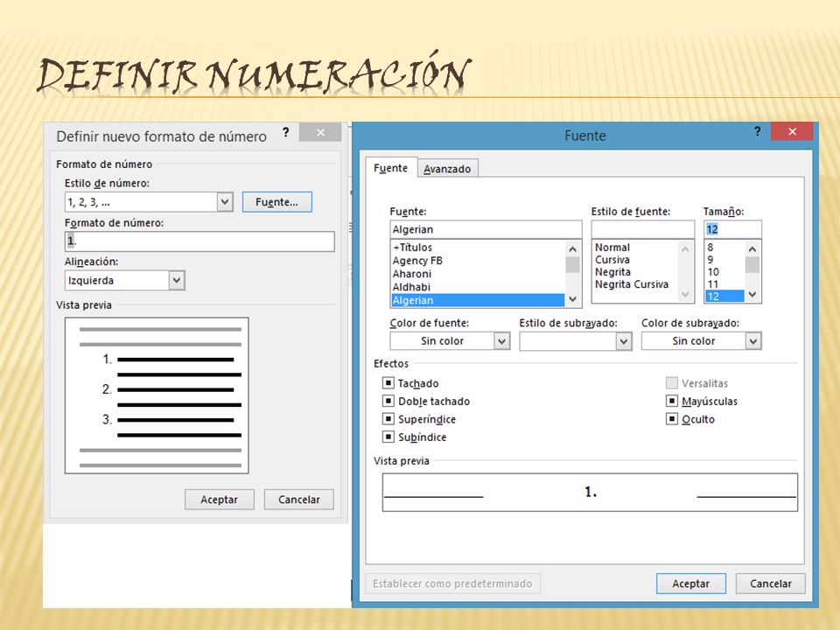The width and height of the screenshot is (840, 630).
Task: Check the Subíndice option
Action: click(x=388, y=437)
